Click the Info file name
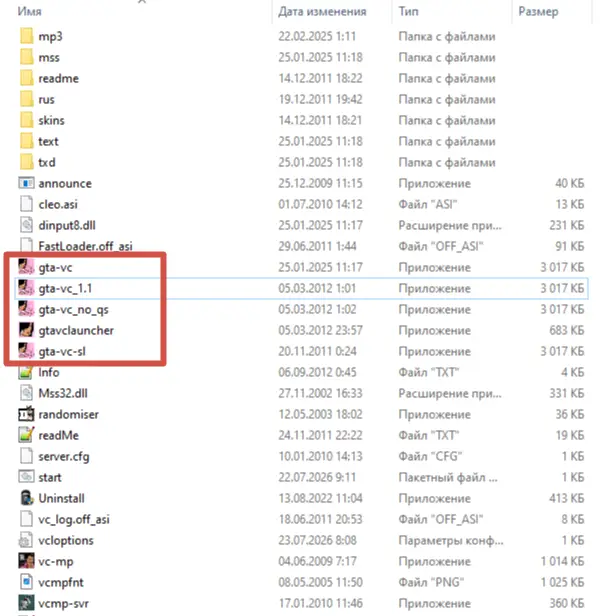The height and width of the screenshot is (616, 601). pos(49,372)
